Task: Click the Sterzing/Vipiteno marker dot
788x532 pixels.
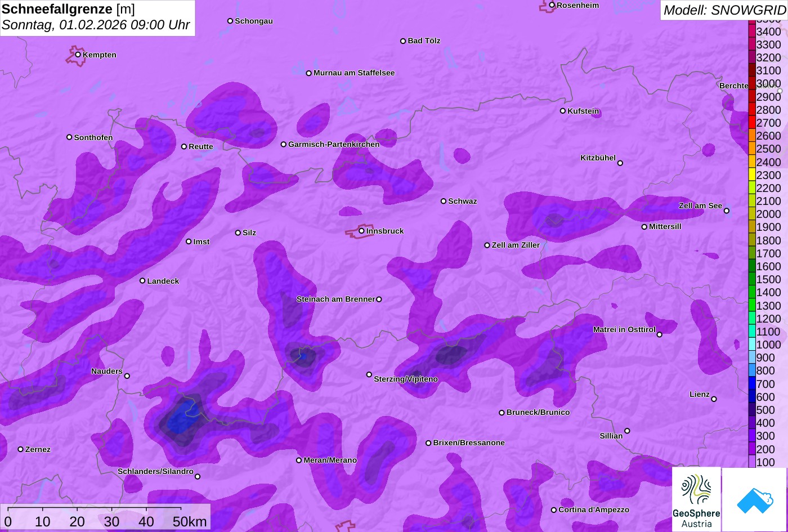Action: (369, 374)
